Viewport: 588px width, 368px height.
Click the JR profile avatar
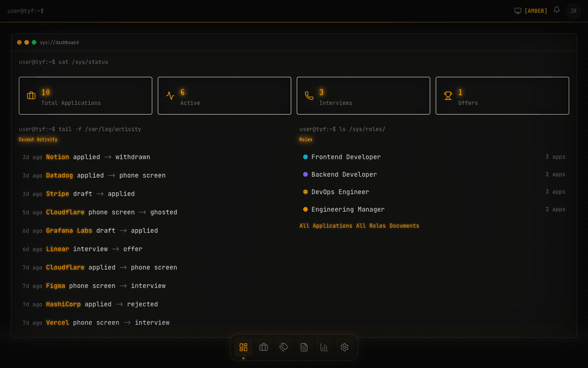(x=573, y=10)
